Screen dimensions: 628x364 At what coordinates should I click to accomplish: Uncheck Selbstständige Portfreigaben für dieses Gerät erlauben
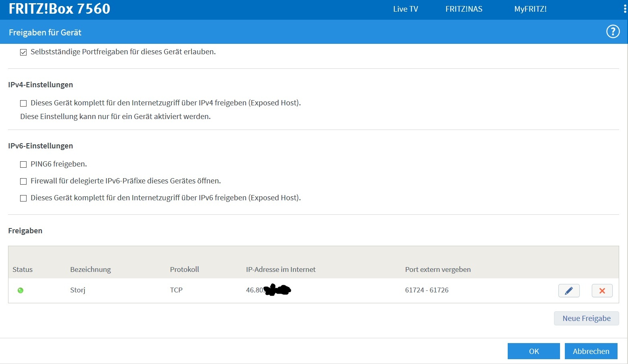(23, 52)
